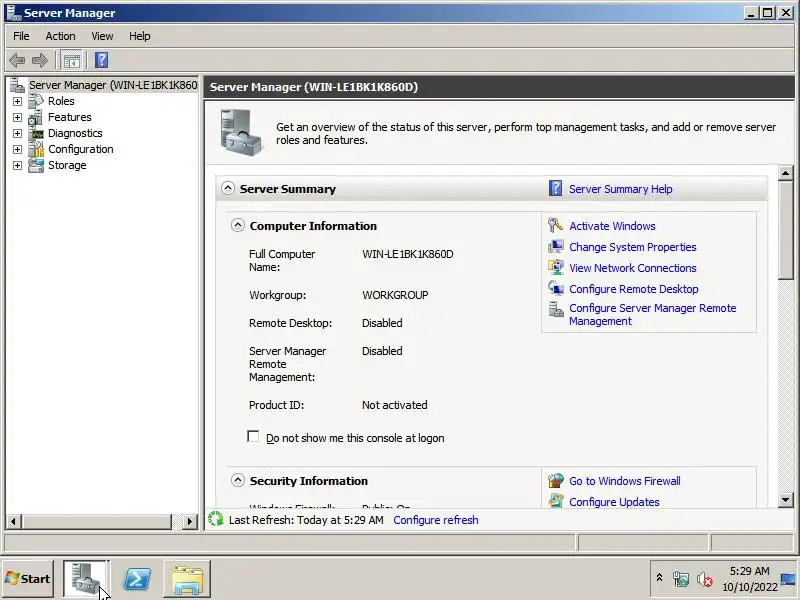Click the Configure Updates link

coord(614,502)
